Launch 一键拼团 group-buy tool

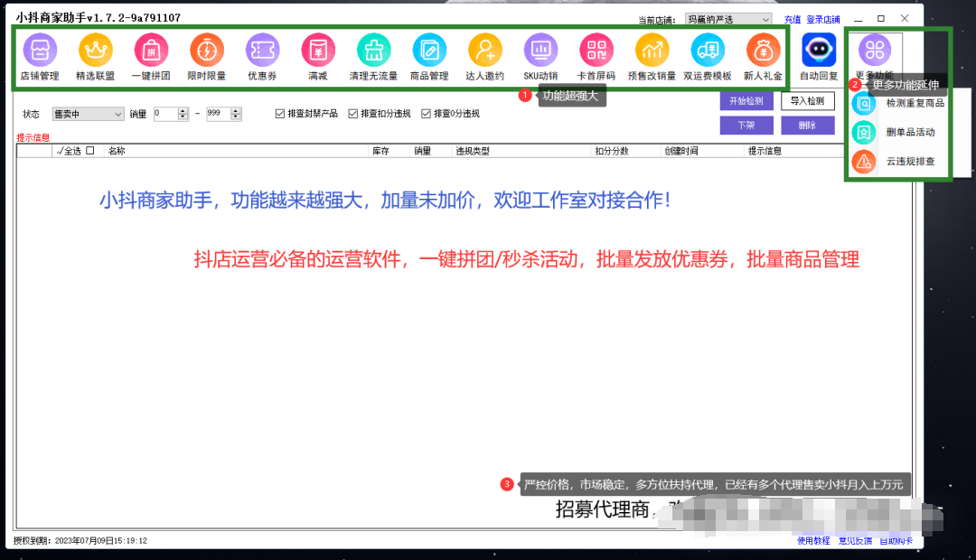151,51
